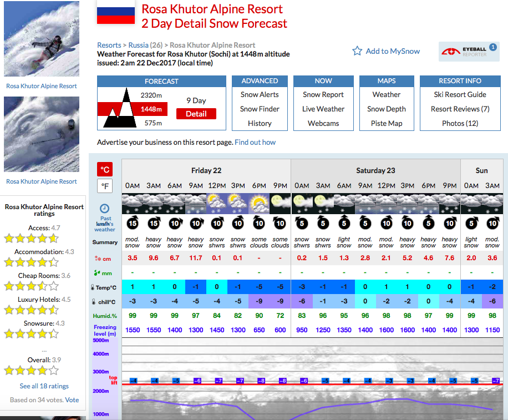
Task: Click the Humid.% row label
Action: click(x=105, y=316)
